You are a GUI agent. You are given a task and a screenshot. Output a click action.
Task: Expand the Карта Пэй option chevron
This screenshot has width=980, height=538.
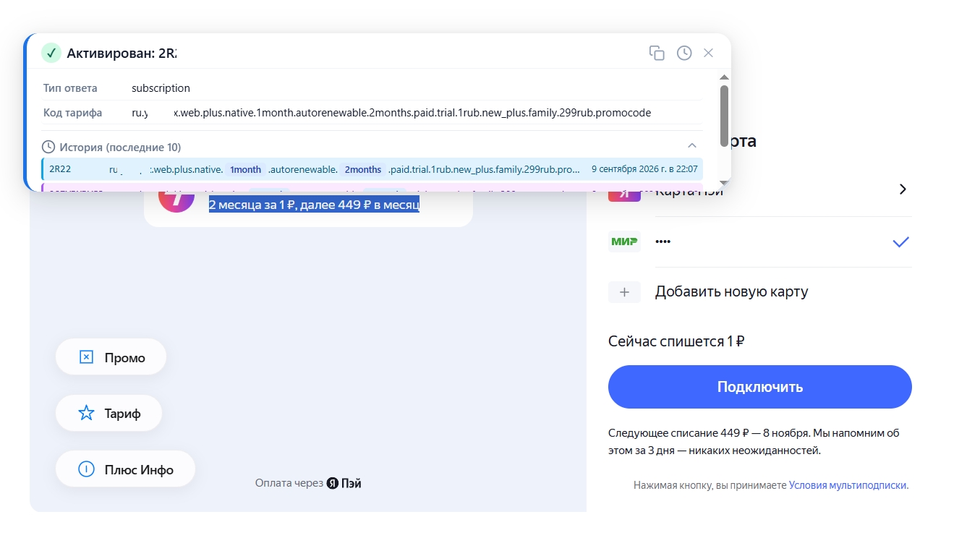click(902, 189)
